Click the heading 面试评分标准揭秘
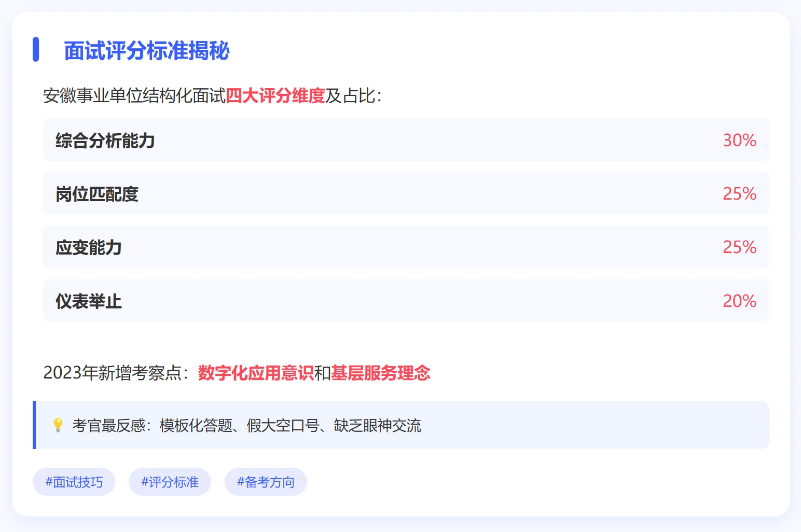 tap(147, 51)
